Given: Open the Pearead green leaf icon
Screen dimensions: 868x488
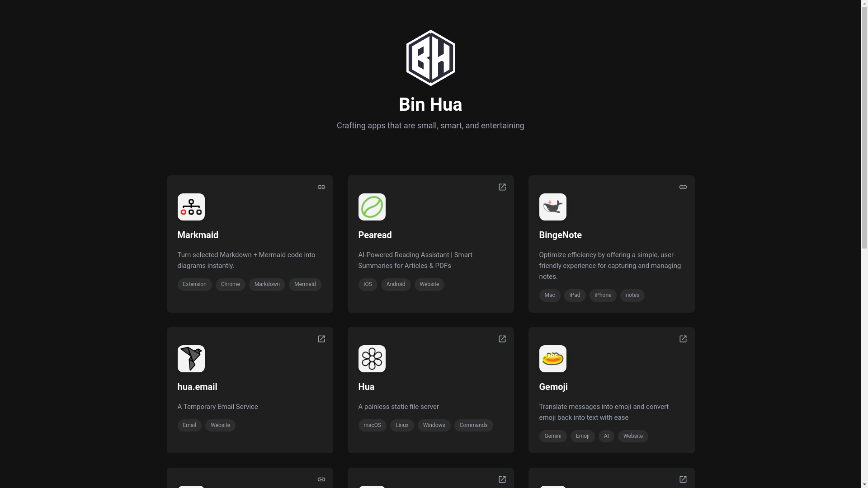Looking at the screenshot, I should [x=372, y=207].
